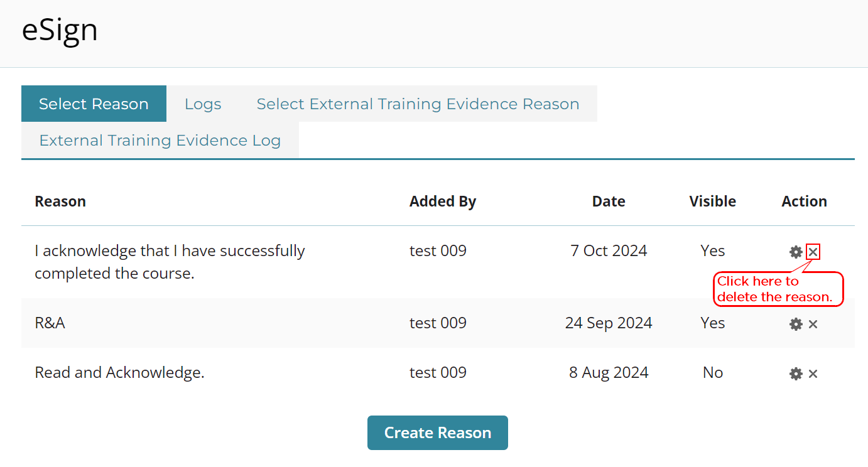Screen dimensions: 868x467
Task: Open settings gear for the acknowledge course reason
Action: [x=796, y=252]
